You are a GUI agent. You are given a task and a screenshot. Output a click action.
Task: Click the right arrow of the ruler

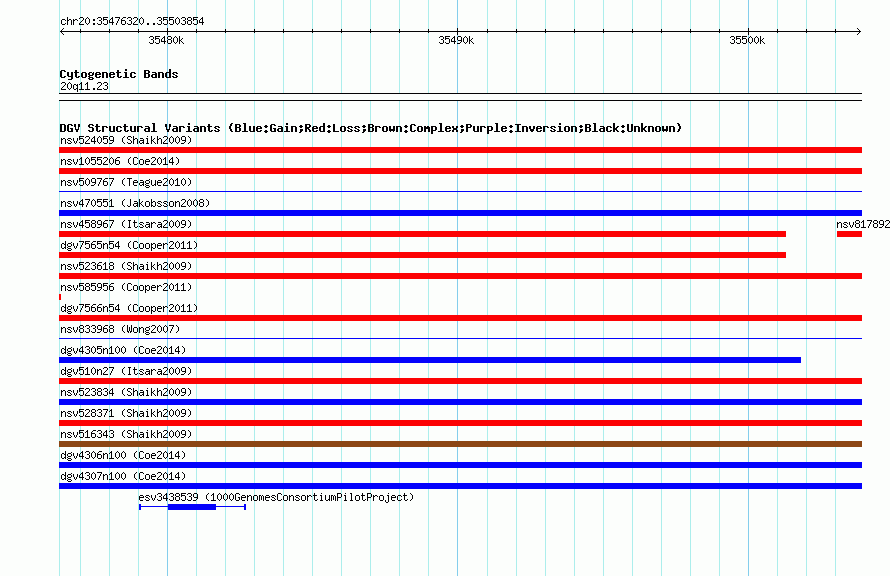pyautogui.click(x=859, y=31)
